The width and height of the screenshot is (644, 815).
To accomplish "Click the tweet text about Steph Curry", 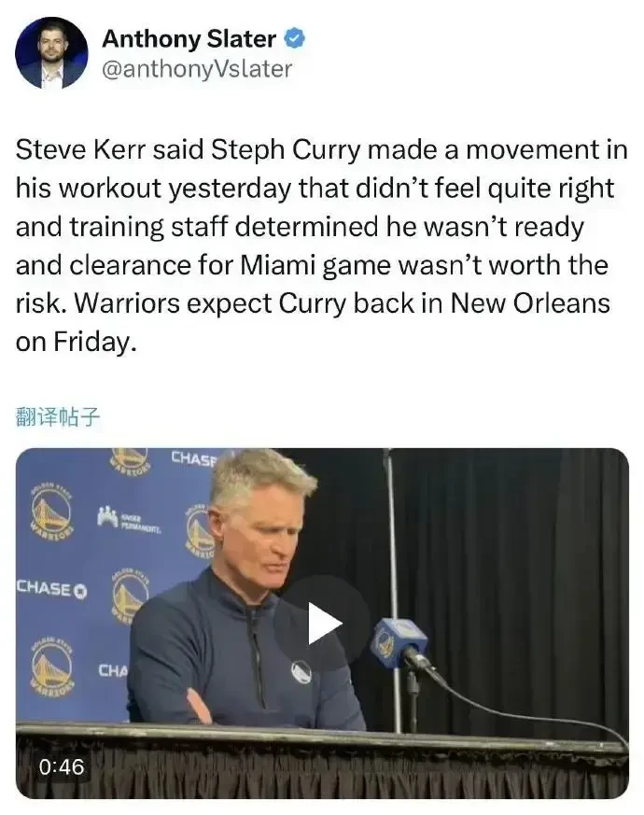I will (x=322, y=246).
